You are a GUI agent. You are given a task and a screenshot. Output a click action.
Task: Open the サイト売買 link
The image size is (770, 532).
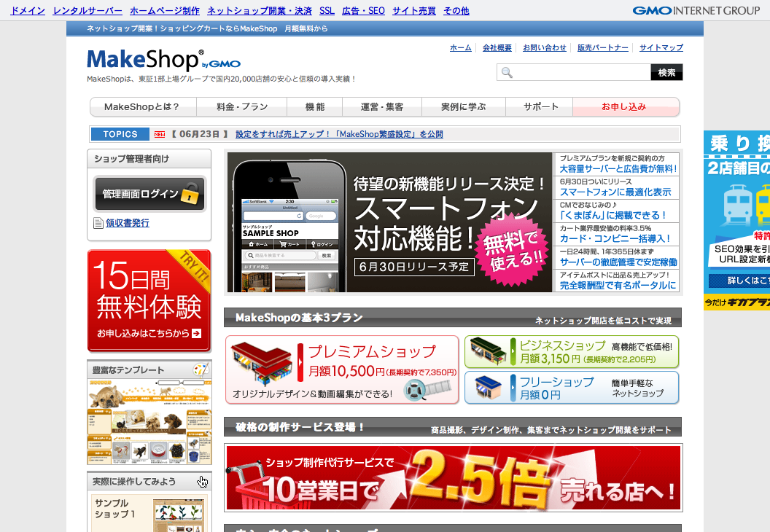click(414, 11)
